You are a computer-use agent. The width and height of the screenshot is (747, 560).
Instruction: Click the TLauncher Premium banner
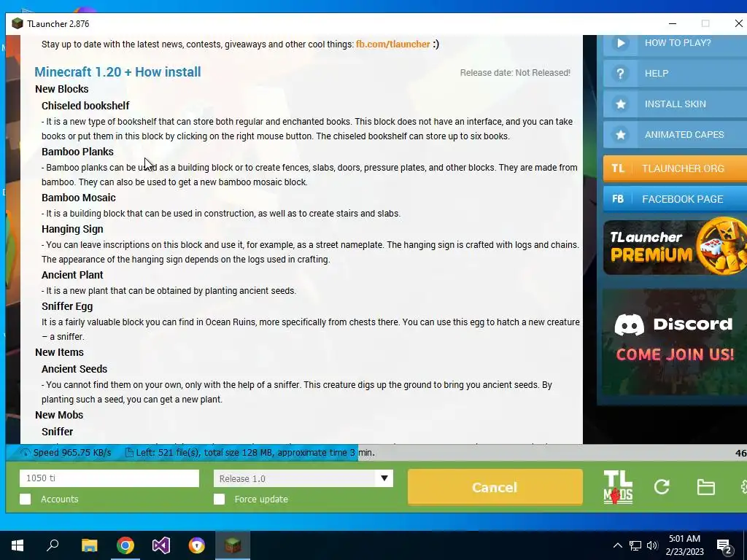(x=675, y=246)
